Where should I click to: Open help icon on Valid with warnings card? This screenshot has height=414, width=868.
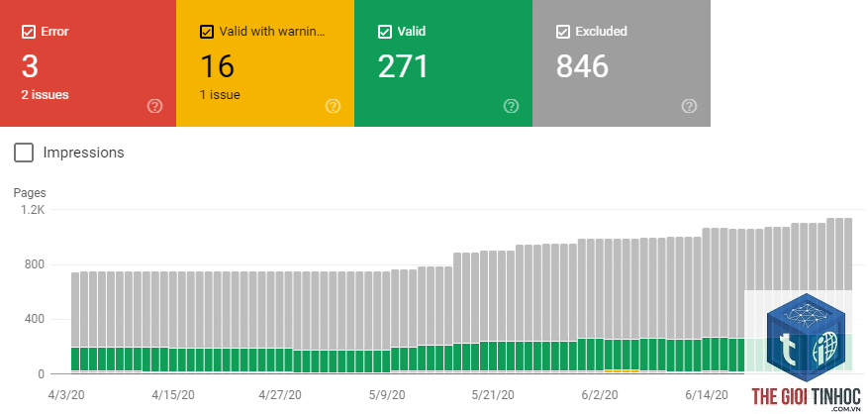[x=333, y=106]
